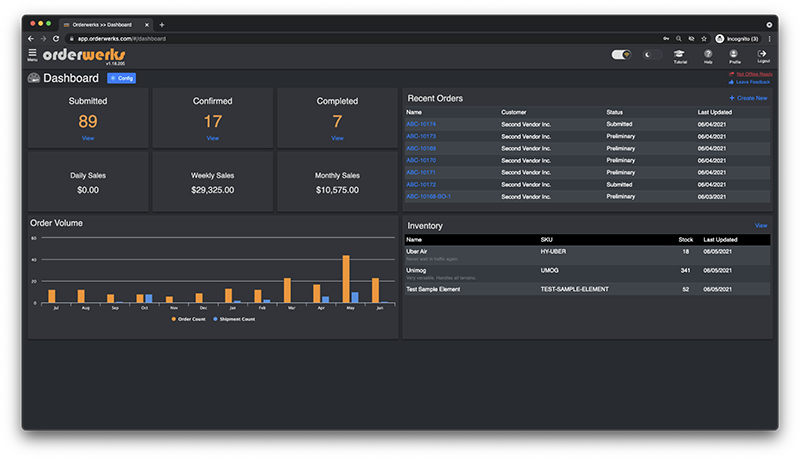The image size is (800, 460).
Task: Toggle Shipment Count legend item
Action: coord(234,319)
